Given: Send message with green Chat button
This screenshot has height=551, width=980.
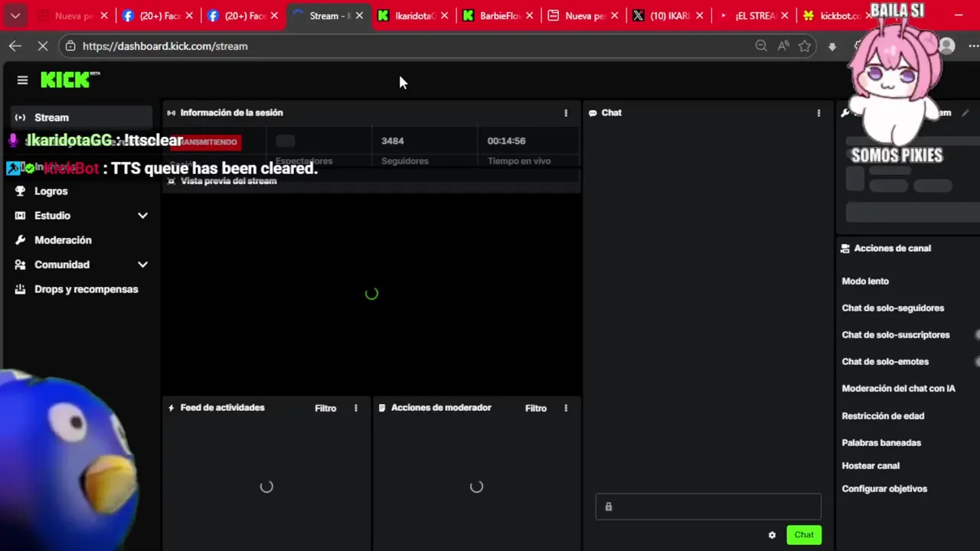Looking at the screenshot, I should coord(804,535).
